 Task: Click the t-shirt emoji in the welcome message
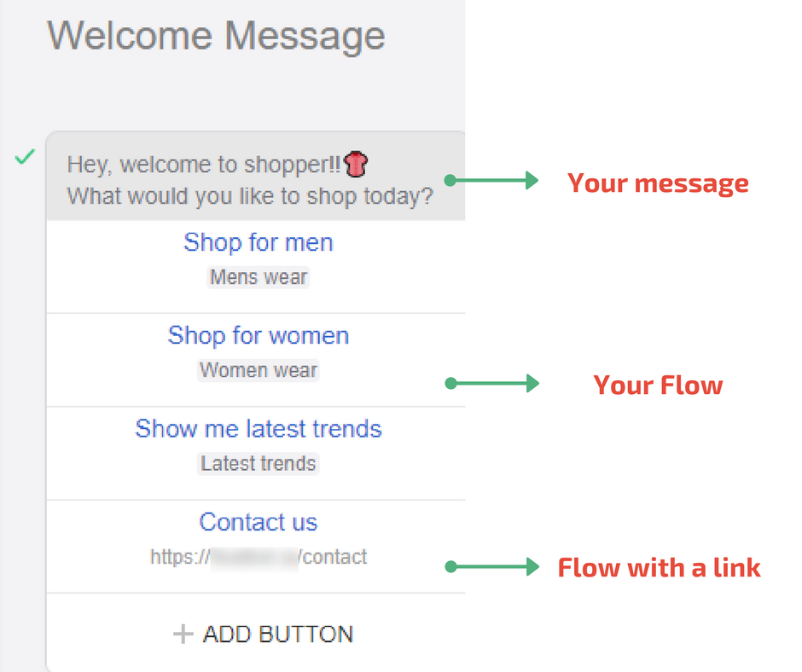click(x=356, y=165)
